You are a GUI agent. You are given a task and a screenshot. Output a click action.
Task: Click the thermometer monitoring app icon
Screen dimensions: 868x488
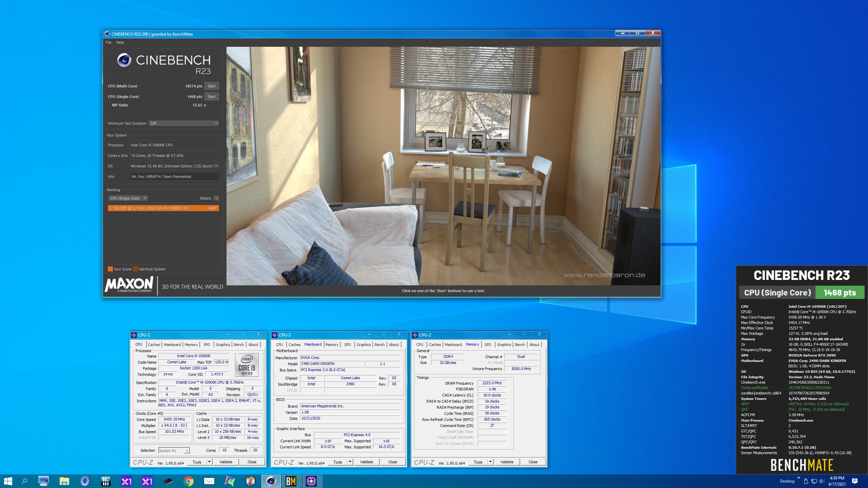[250, 481]
